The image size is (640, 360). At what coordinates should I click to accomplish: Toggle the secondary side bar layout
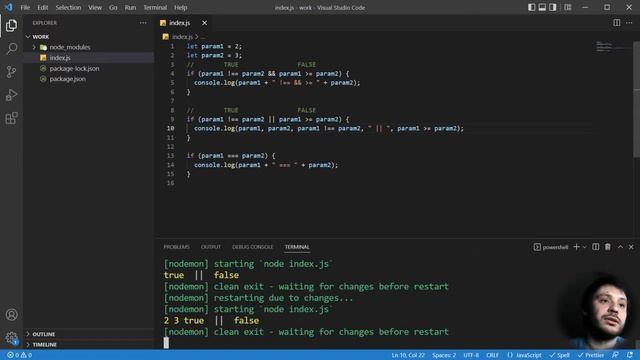click(553, 7)
